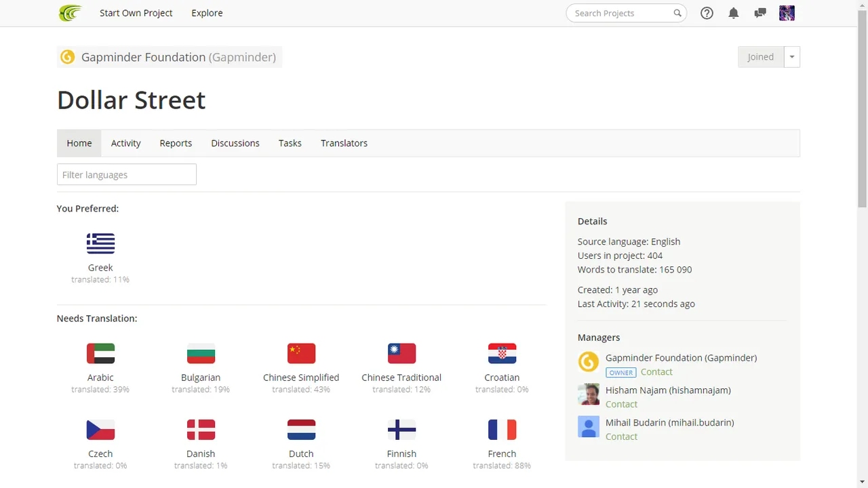This screenshot has height=488, width=868.
Task: Select the Greek flag icon
Action: [x=100, y=243]
